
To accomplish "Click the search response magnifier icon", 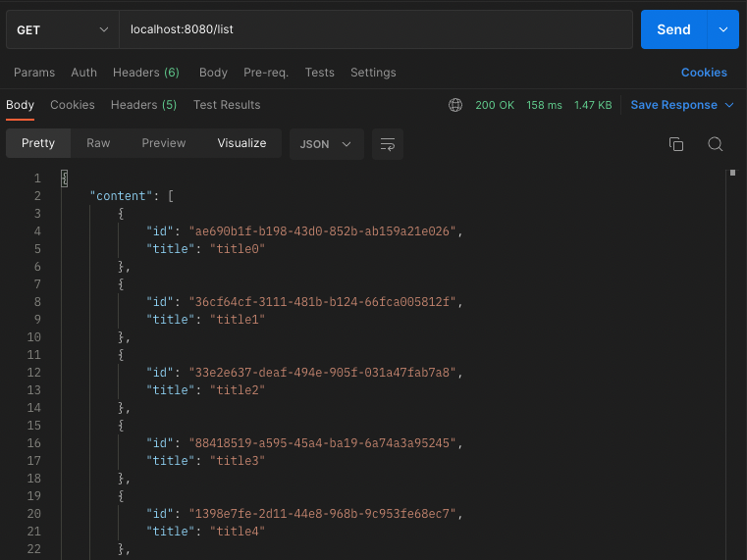I will (x=715, y=144).
